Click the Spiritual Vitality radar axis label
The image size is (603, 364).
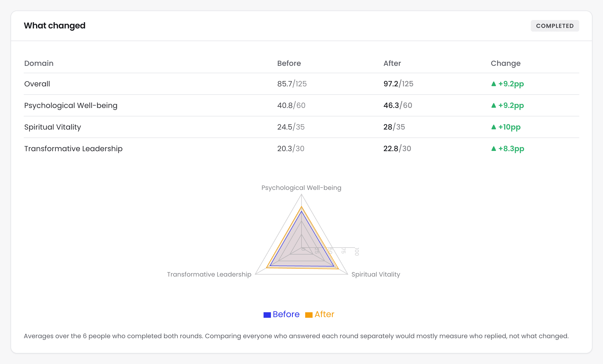[376, 274]
